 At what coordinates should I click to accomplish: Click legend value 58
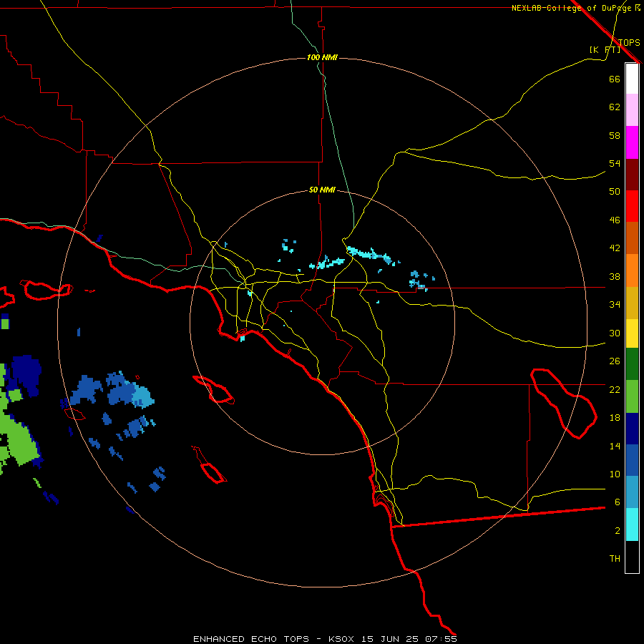tap(615, 135)
